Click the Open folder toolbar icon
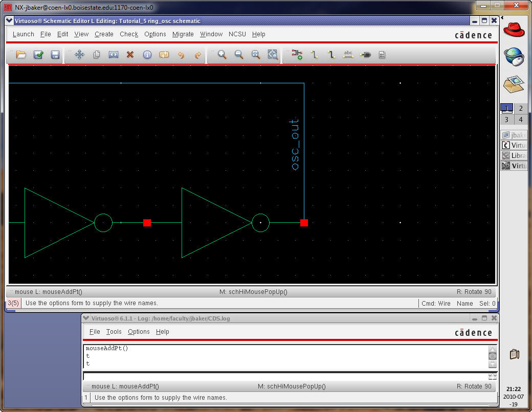Image resolution: width=532 pixels, height=412 pixels. [x=21, y=55]
